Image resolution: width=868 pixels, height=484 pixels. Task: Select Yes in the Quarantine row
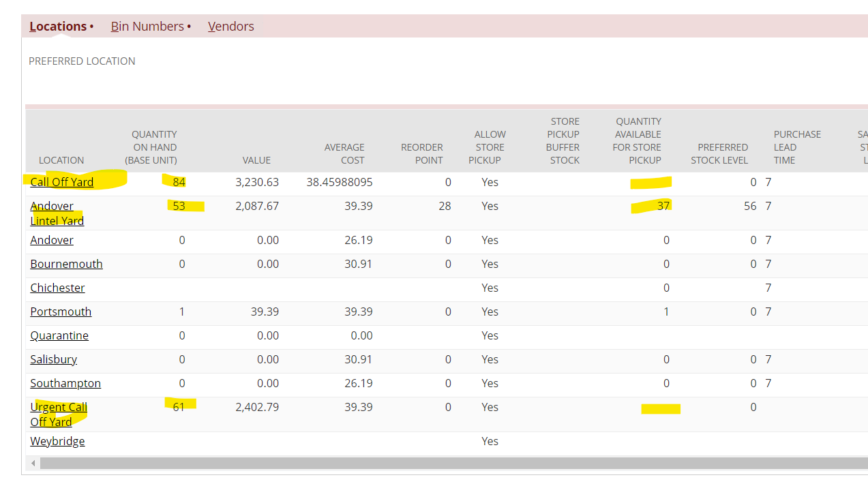pyautogui.click(x=490, y=335)
